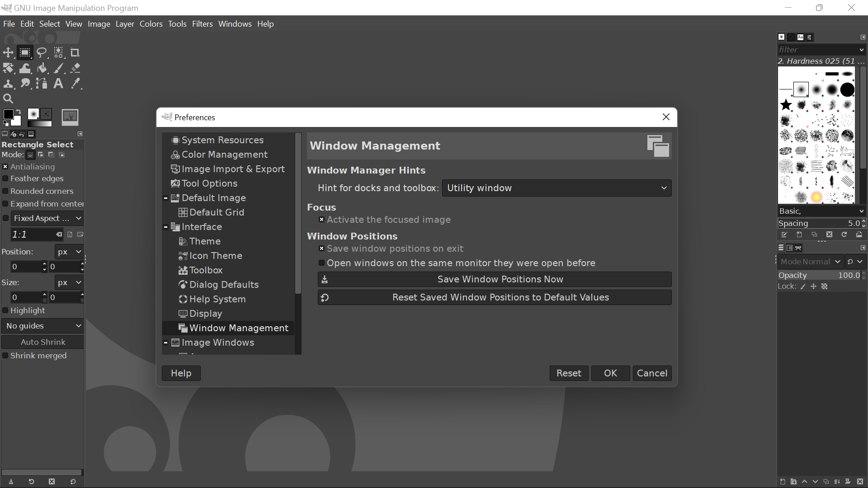Set selection mode to Subtract
The image size is (868, 488).
[51, 155]
